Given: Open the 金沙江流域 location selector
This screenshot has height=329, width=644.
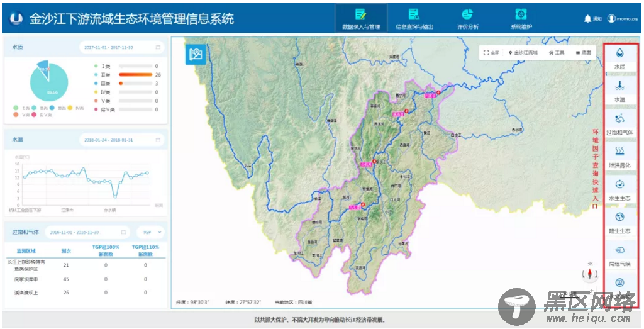Looking at the screenshot, I should coord(523,53).
